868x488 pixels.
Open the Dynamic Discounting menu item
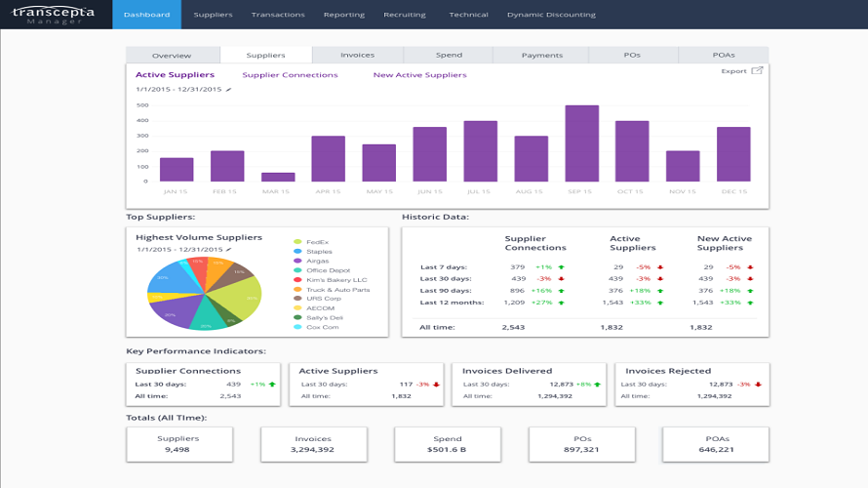point(551,15)
